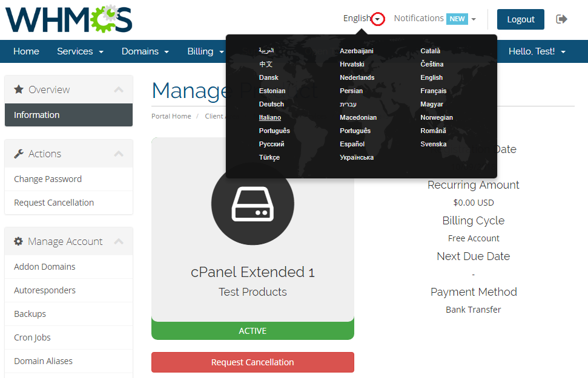Click the Free Account billing cycle value
The image size is (588, 378).
point(474,238)
